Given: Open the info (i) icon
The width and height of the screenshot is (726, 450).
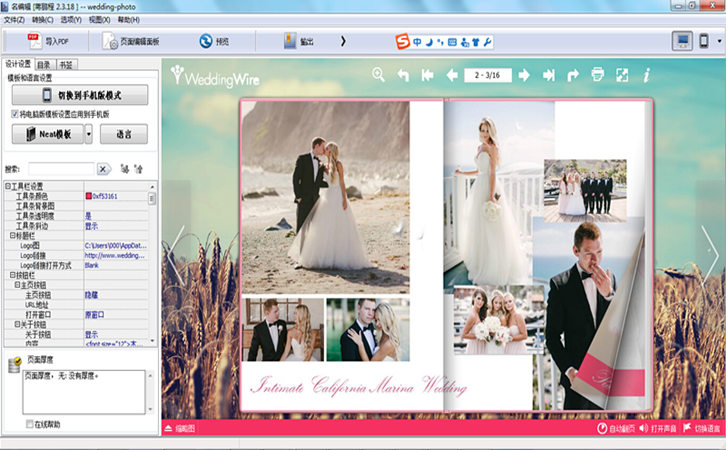Looking at the screenshot, I should tap(647, 75).
